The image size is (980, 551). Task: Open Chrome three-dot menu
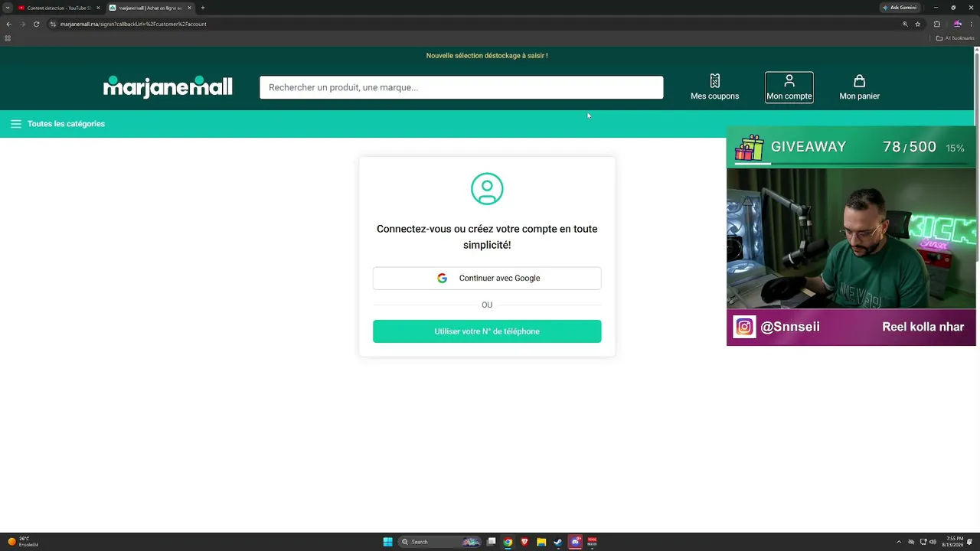[x=970, y=24]
